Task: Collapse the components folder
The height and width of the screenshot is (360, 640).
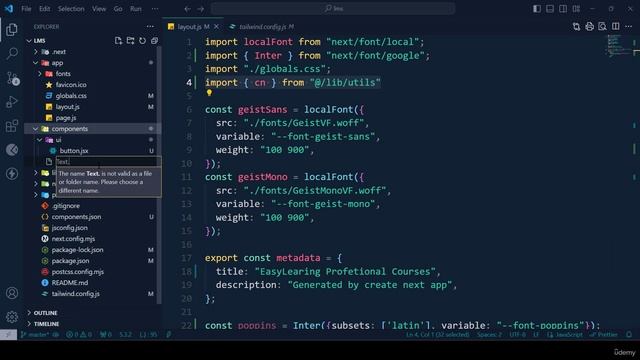Action: coord(36,129)
